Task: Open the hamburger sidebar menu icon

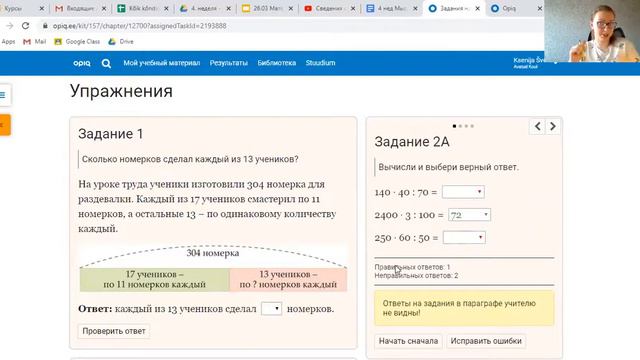Action: click(3, 95)
